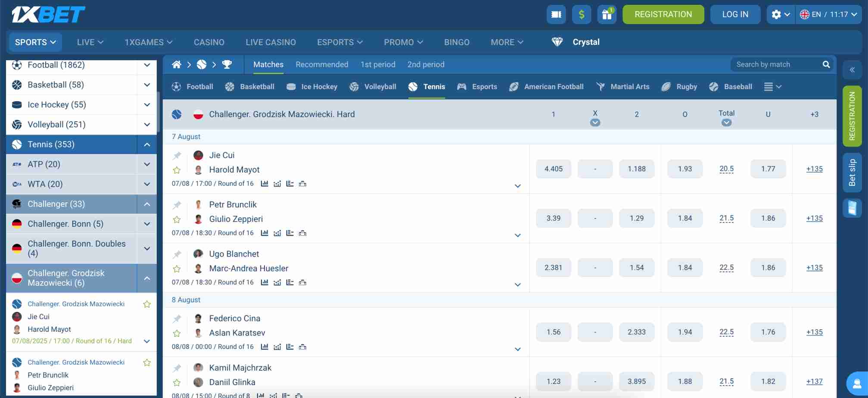The image size is (868, 398).
Task: Open the Crystal diamond promo icon
Action: click(557, 42)
